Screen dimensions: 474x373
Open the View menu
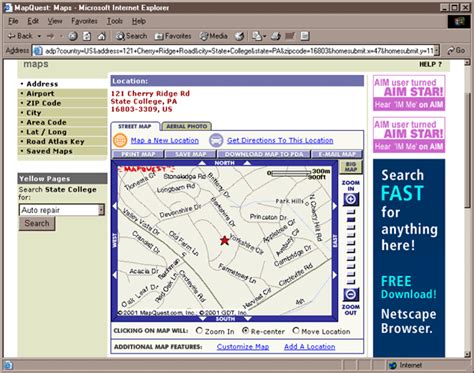(55, 21)
